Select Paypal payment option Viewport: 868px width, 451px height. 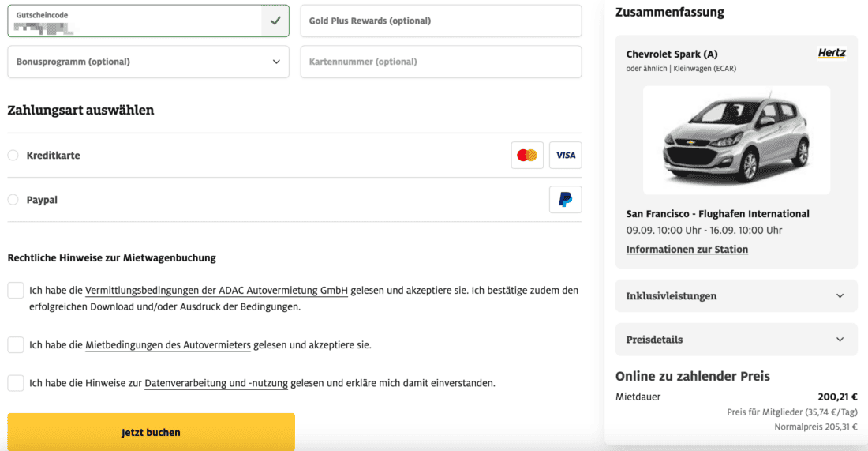coord(13,200)
